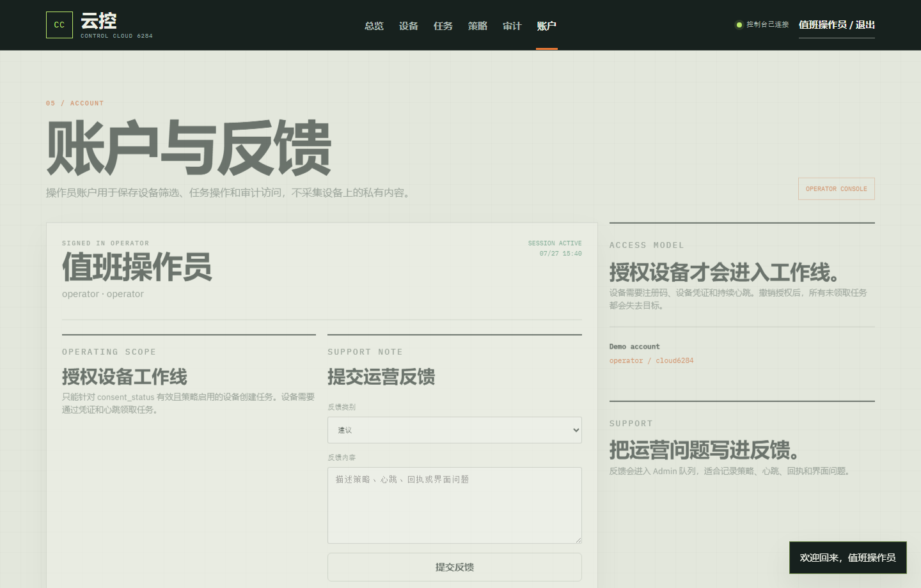Screen dimensions: 921x588
Task: Go to the 任务 nav tab
Action: coord(443,26)
